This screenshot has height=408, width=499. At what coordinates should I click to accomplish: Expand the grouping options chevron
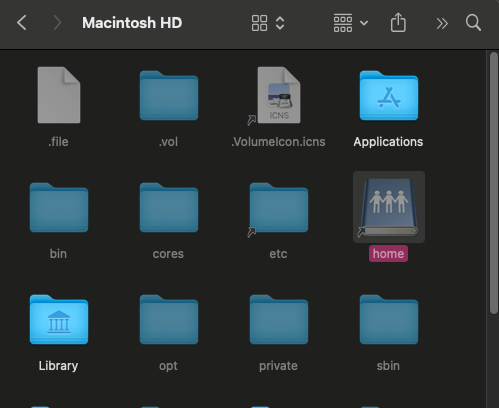364,23
